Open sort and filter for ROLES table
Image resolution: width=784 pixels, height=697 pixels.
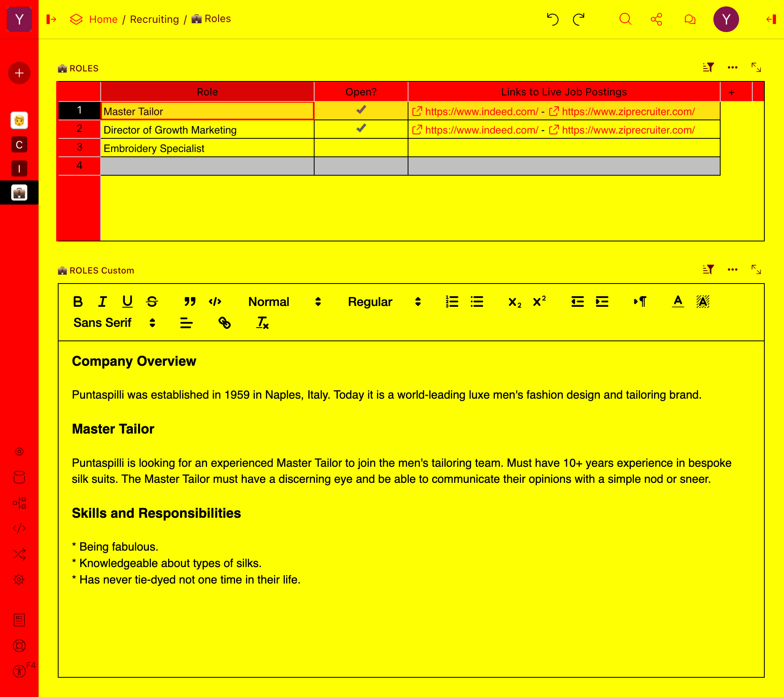tap(708, 67)
